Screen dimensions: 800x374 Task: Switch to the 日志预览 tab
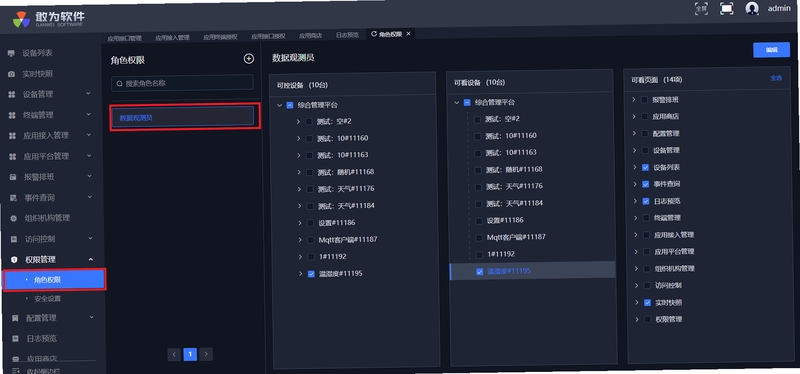click(347, 35)
